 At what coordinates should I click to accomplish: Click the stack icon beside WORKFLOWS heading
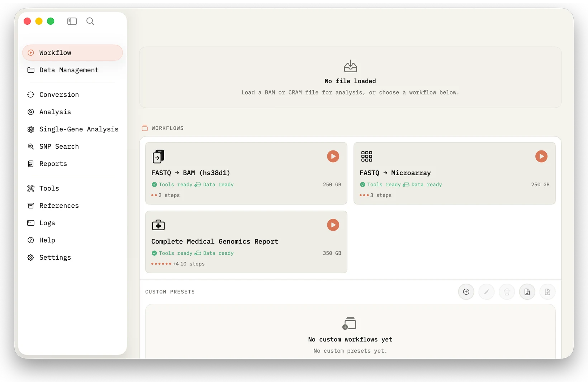(144, 128)
